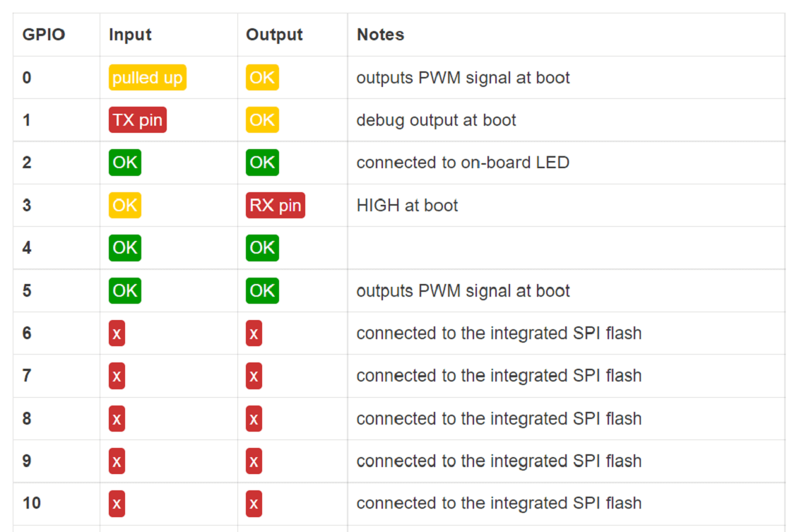Viewport: 792px width, 532px height.
Task: Click the 'HIGH at boot' note text
Action: (x=407, y=206)
